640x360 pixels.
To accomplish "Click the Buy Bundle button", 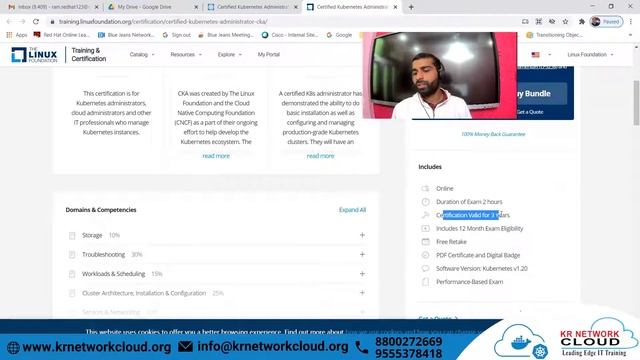I will pos(542,93).
